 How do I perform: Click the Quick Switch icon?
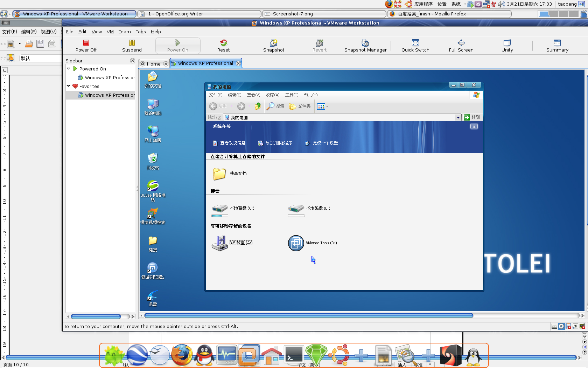click(x=415, y=46)
